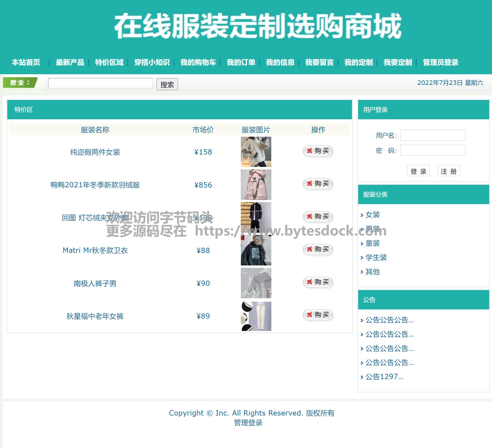Go to 我的购物车 menu item
Viewport: 492px width, 448px height.
point(198,62)
